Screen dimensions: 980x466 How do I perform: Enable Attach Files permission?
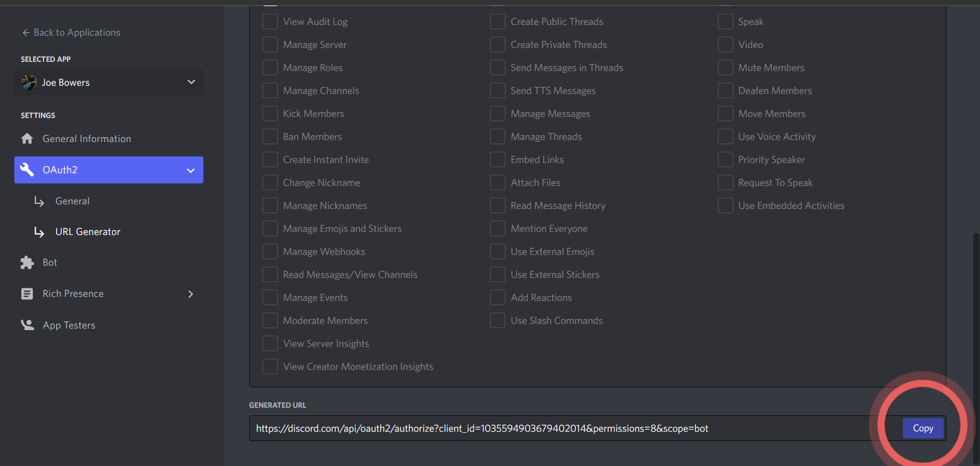[498, 182]
